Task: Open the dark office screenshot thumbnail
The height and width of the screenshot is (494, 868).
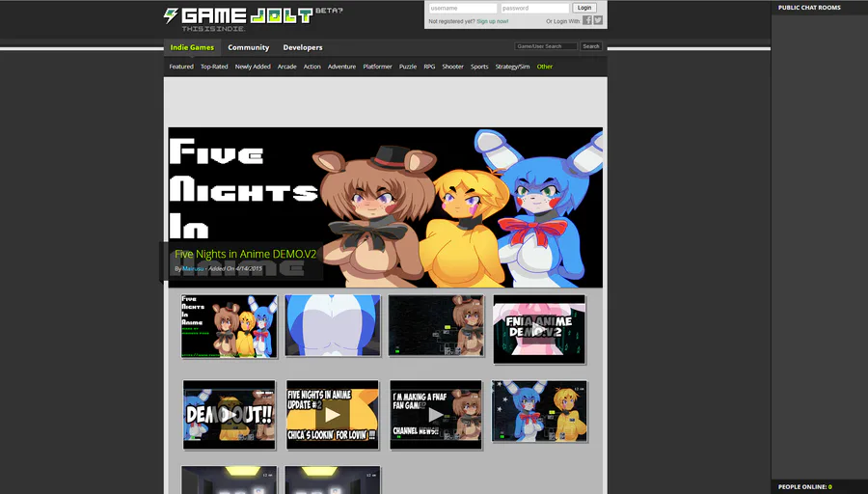Action: [x=436, y=326]
